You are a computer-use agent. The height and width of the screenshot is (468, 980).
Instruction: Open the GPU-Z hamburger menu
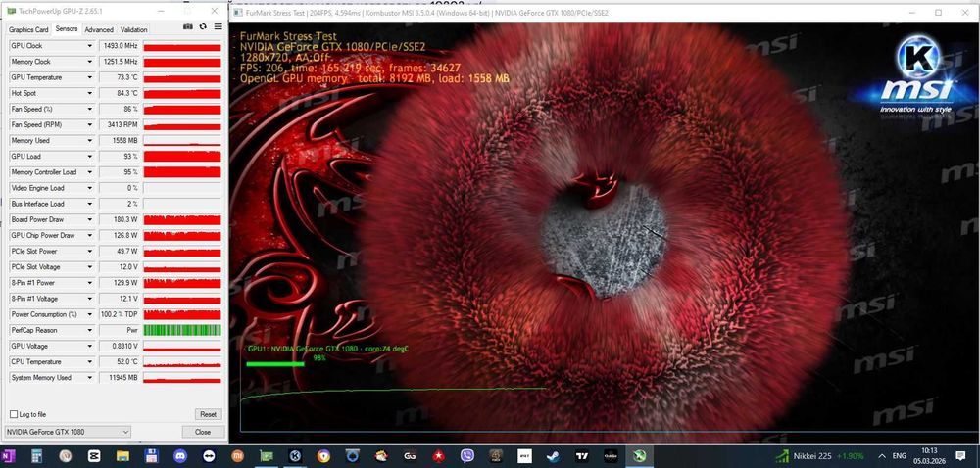tap(219, 26)
